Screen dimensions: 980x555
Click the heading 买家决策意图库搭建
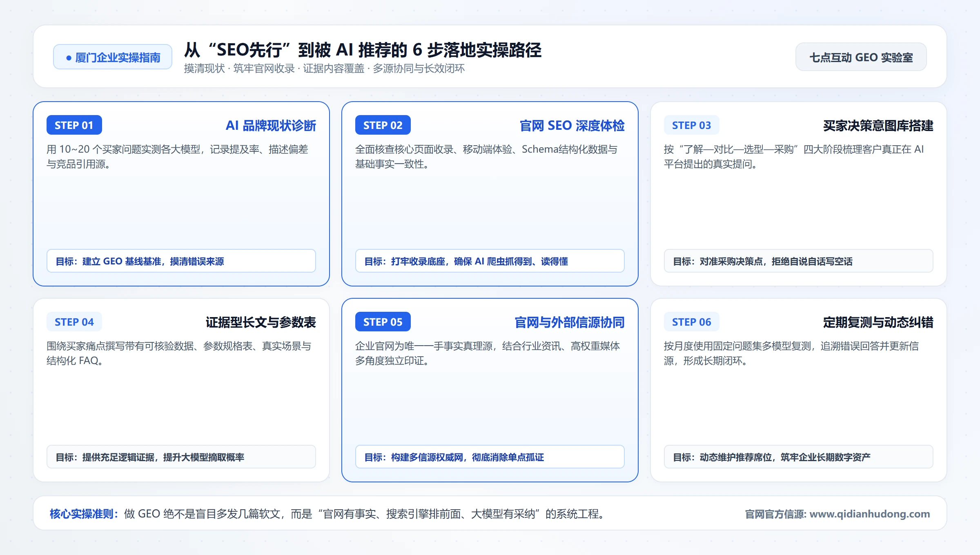click(878, 126)
